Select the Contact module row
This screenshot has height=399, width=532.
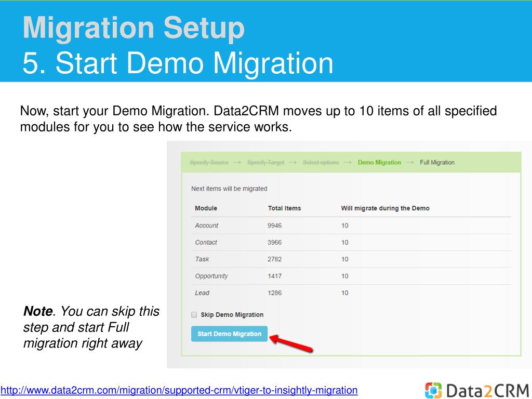(x=351, y=242)
